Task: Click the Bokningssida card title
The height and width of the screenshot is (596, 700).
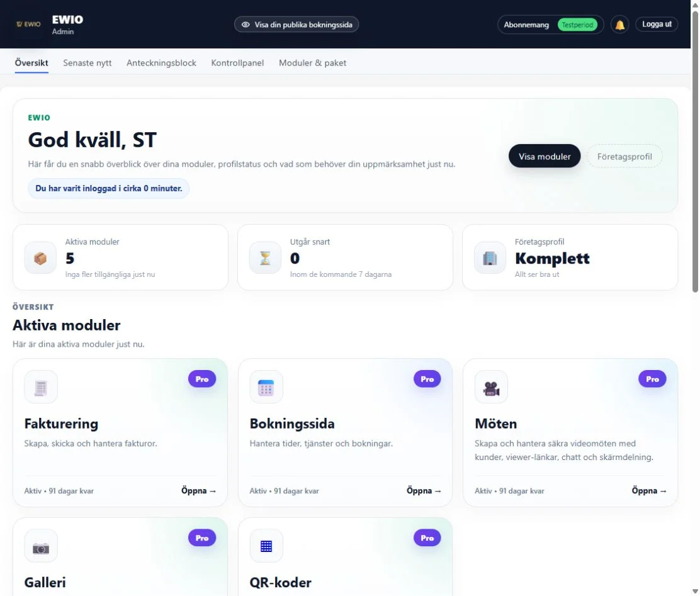Action: click(292, 424)
